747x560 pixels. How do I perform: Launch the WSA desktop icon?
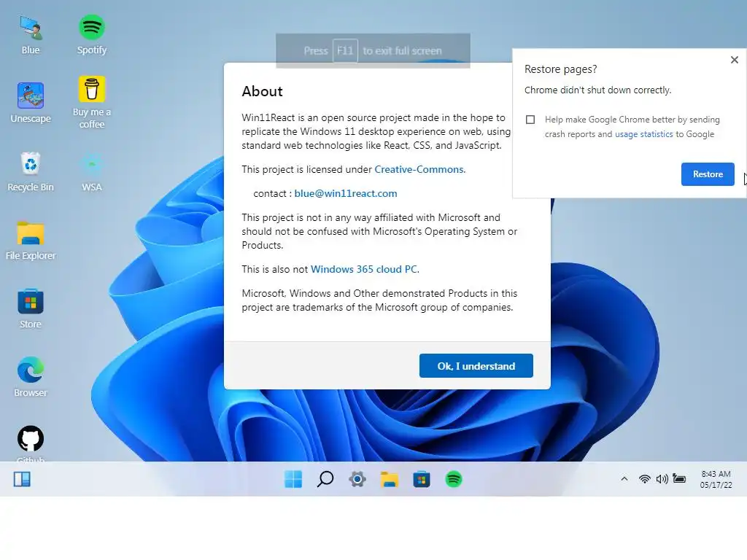[91, 171]
